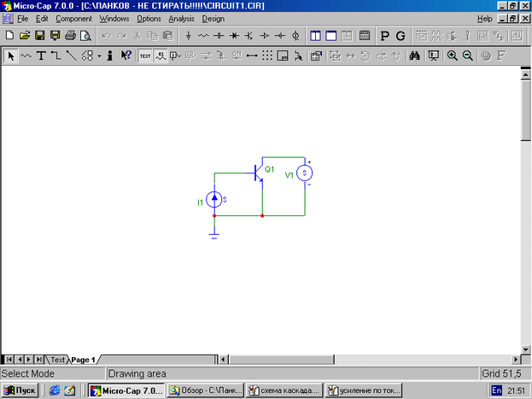Open the calculator icon in toolbar

pos(365,36)
